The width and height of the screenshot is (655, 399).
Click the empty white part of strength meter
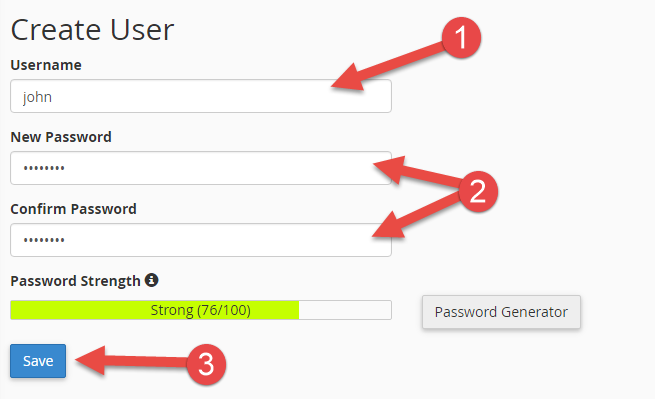click(345, 310)
